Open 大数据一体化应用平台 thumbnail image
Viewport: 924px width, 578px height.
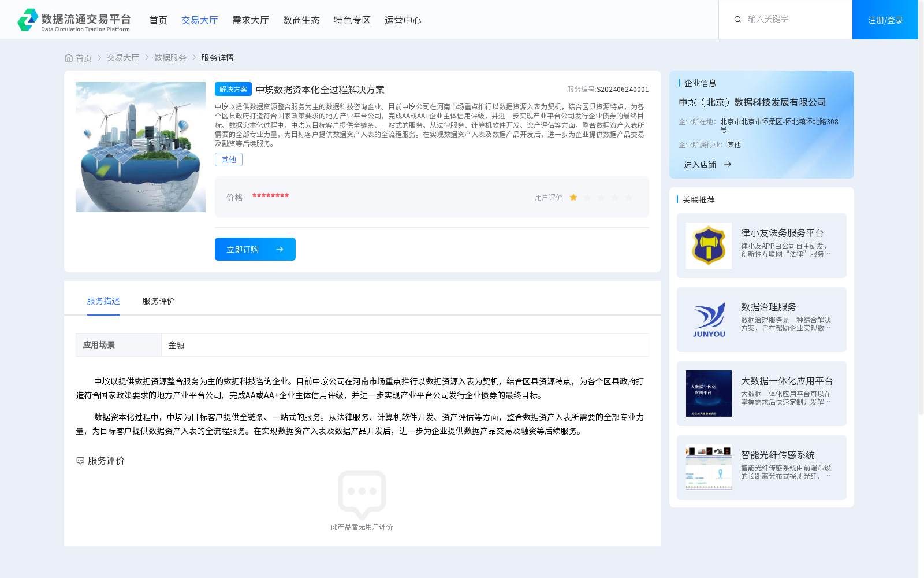(x=709, y=394)
